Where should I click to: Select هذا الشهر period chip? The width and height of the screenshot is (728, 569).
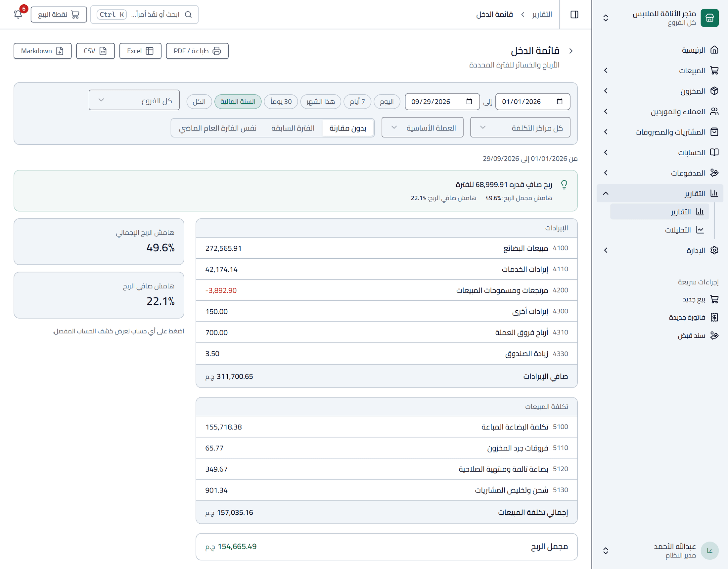[x=320, y=101]
